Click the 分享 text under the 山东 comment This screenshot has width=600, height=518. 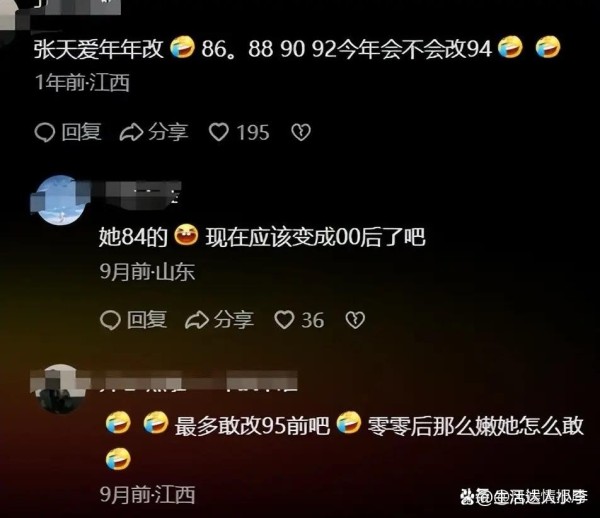pos(234,319)
